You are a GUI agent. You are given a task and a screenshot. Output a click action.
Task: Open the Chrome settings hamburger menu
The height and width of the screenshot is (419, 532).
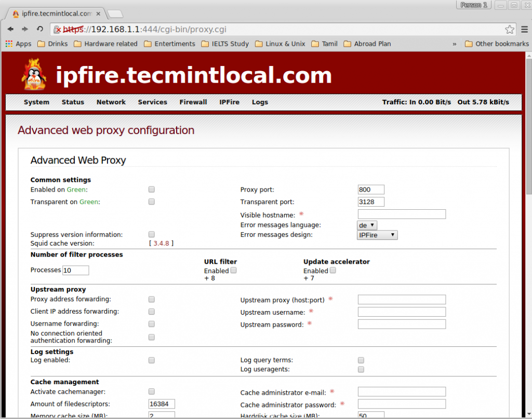[525, 30]
